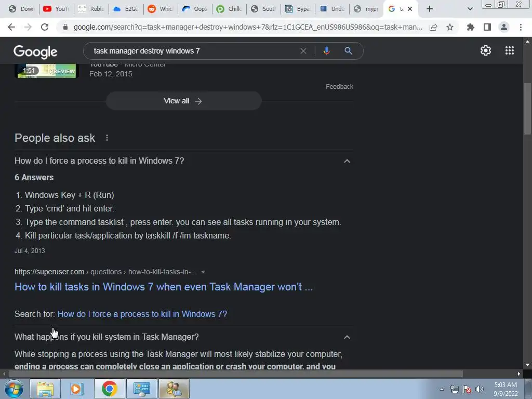Image resolution: width=532 pixels, height=399 pixels.
Task: Launch Windows Media Player from taskbar
Action: pyautogui.click(x=77, y=389)
